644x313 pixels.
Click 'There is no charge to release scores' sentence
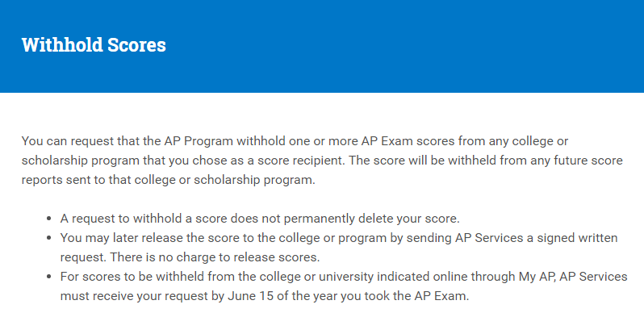pyautogui.click(x=215, y=257)
